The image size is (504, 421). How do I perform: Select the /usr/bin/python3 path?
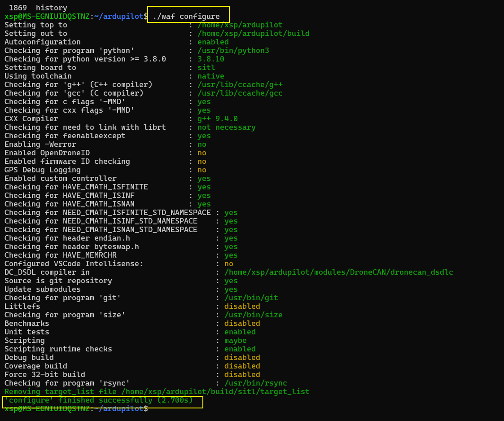click(233, 50)
